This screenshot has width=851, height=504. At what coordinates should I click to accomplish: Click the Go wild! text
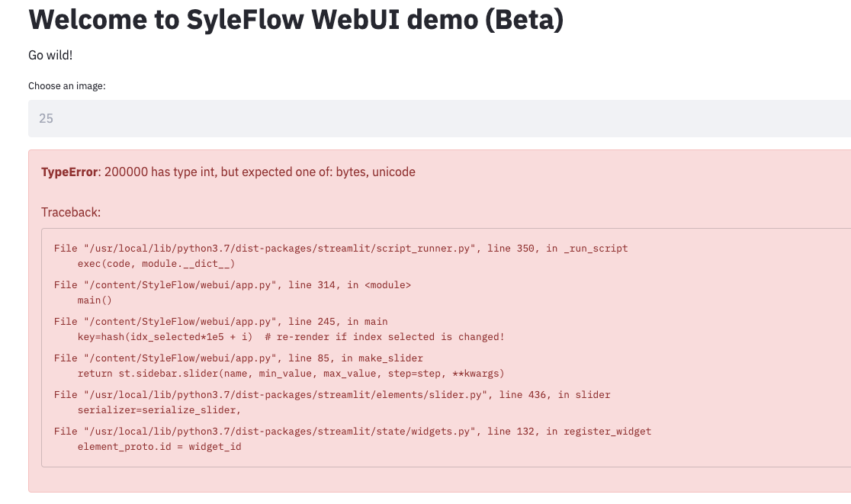click(50, 55)
